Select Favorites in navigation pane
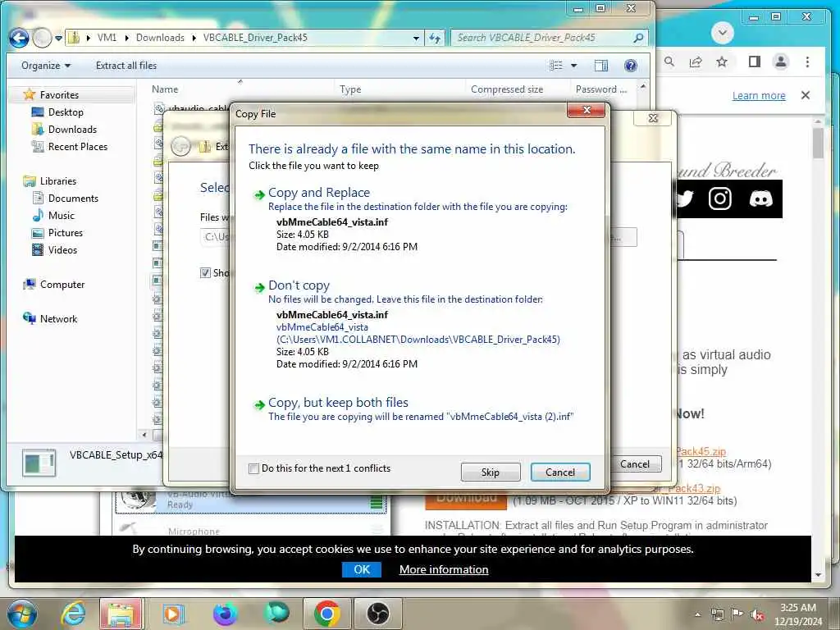The width and height of the screenshot is (840, 630). click(x=59, y=95)
